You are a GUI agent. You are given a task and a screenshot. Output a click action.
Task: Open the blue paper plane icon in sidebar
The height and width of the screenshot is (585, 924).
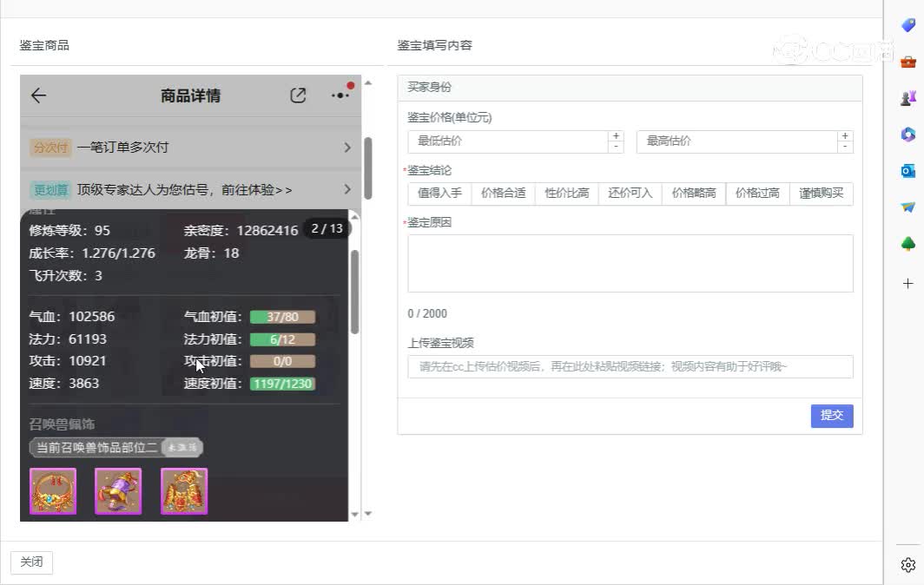[x=908, y=207]
